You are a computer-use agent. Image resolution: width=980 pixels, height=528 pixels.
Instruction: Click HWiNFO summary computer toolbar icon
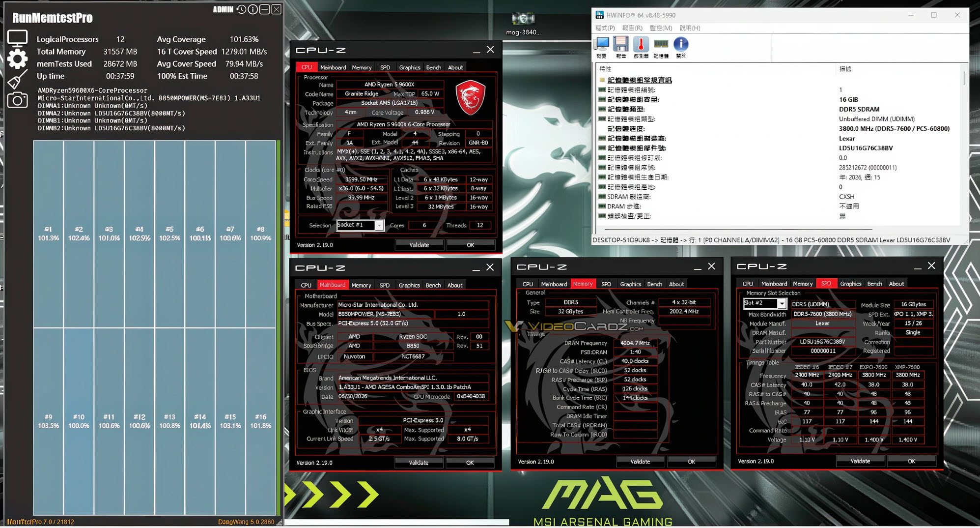[602, 44]
